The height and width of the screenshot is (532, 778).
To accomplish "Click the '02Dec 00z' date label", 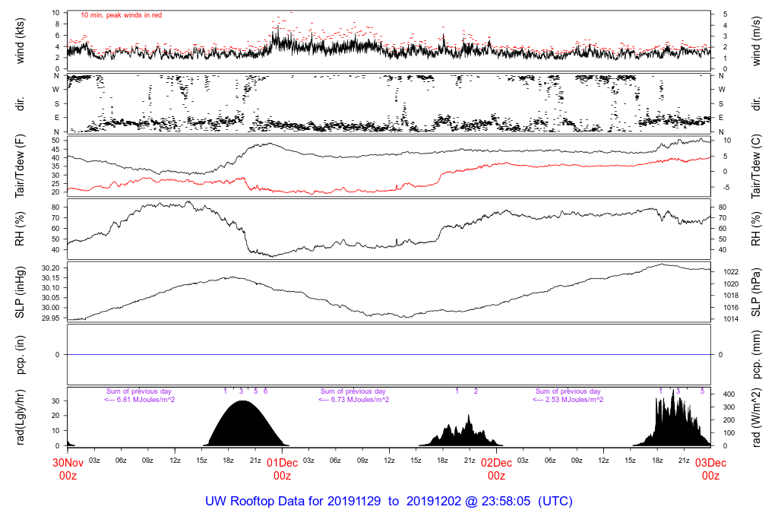I will click(x=496, y=470).
